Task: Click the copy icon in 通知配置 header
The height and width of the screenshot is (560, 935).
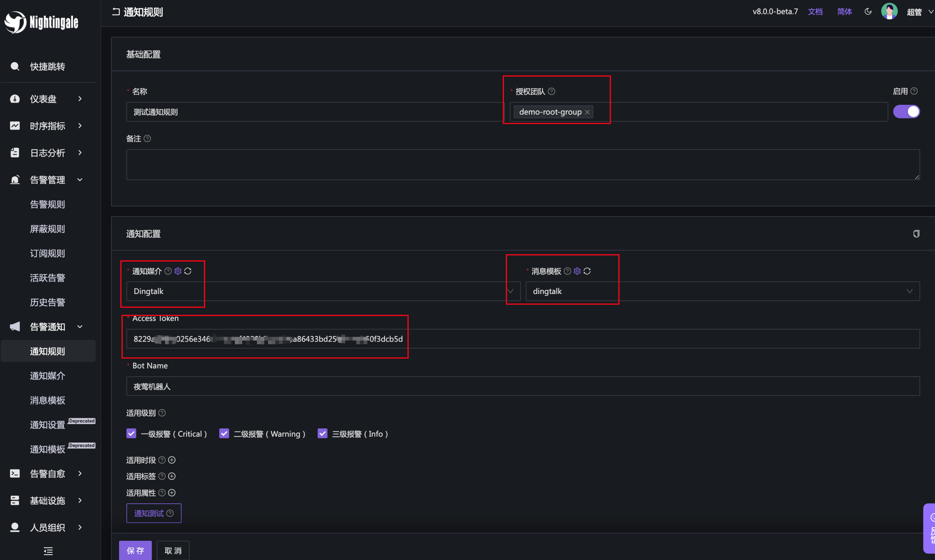Action: pos(916,234)
